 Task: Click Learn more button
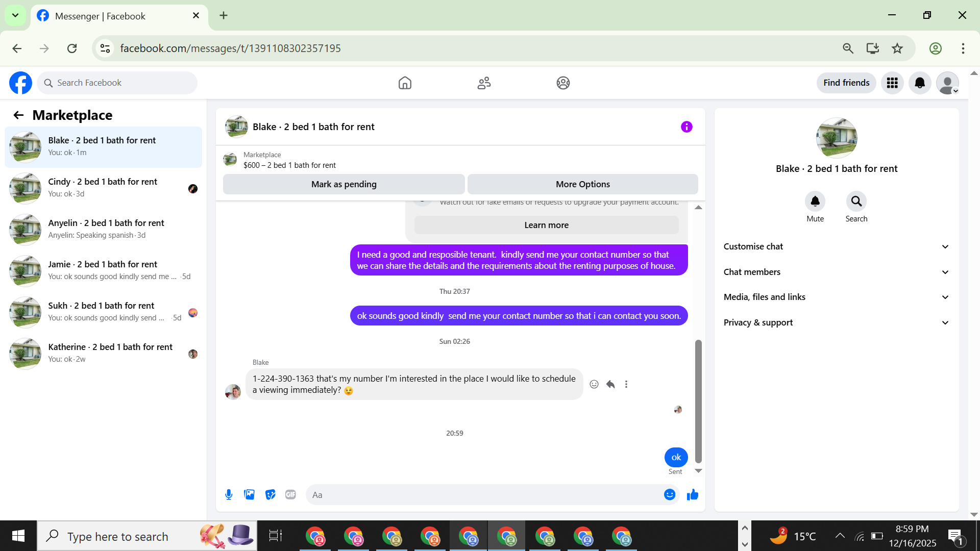tap(546, 225)
